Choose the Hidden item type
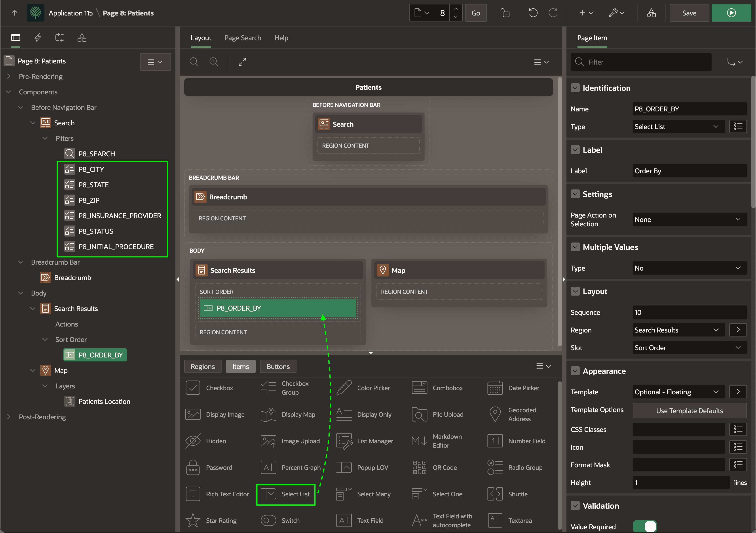Viewport: 756px width, 533px height. tap(206, 441)
